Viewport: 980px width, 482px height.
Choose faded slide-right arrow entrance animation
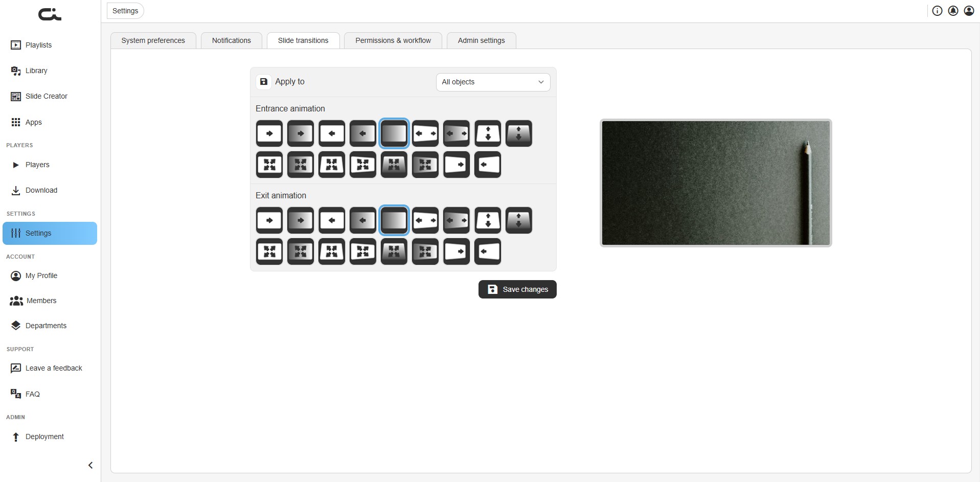tap(301, 133)
